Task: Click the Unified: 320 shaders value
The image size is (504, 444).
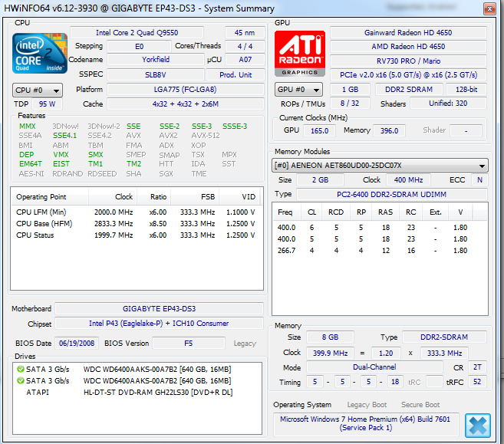Action: [448, 104]
